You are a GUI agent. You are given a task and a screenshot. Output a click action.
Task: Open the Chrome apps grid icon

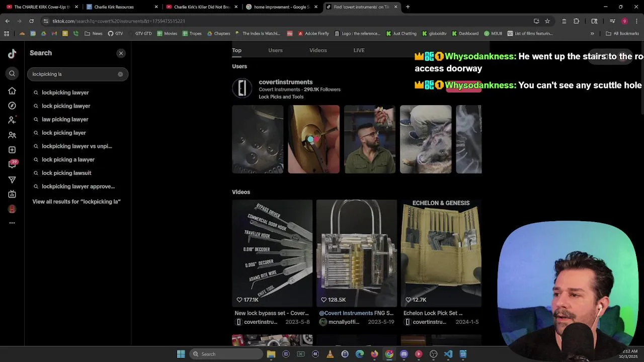coord(7,34)
